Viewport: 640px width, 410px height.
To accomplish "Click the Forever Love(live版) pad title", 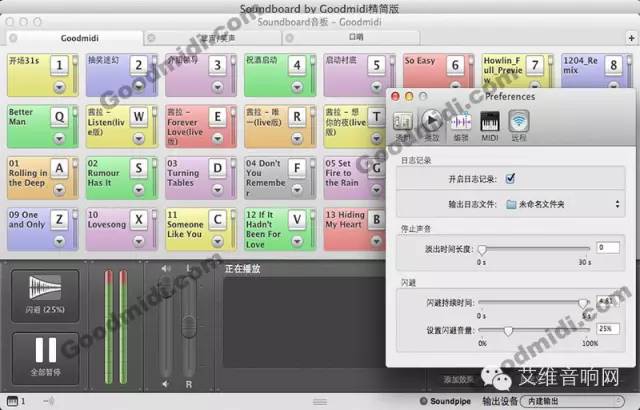I will (x=184, y=127).
